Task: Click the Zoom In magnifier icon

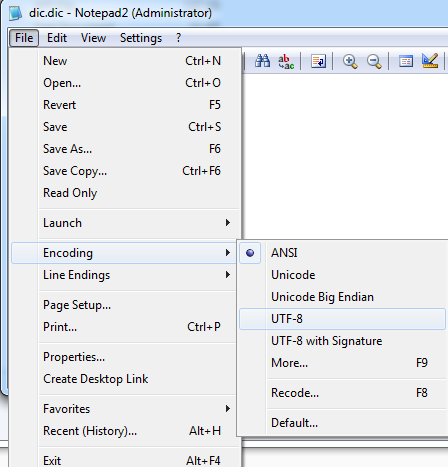Action: click(350, 62)
